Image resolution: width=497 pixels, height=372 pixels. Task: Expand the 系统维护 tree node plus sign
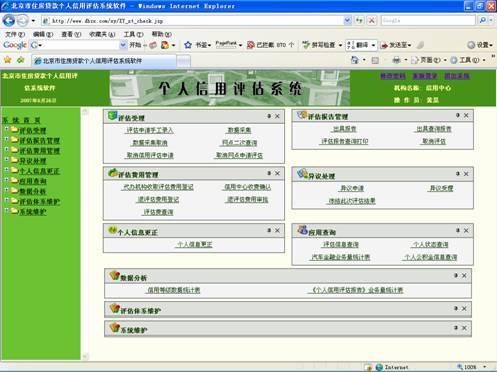[x=6, y=210]
